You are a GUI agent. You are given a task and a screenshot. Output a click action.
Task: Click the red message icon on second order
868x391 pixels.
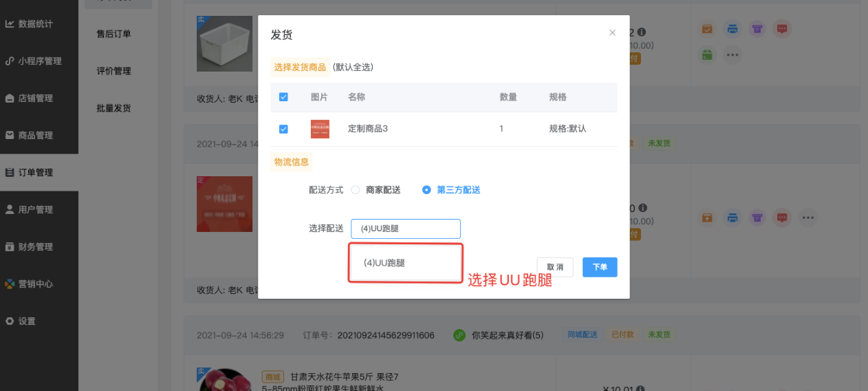tap(782, 218)
